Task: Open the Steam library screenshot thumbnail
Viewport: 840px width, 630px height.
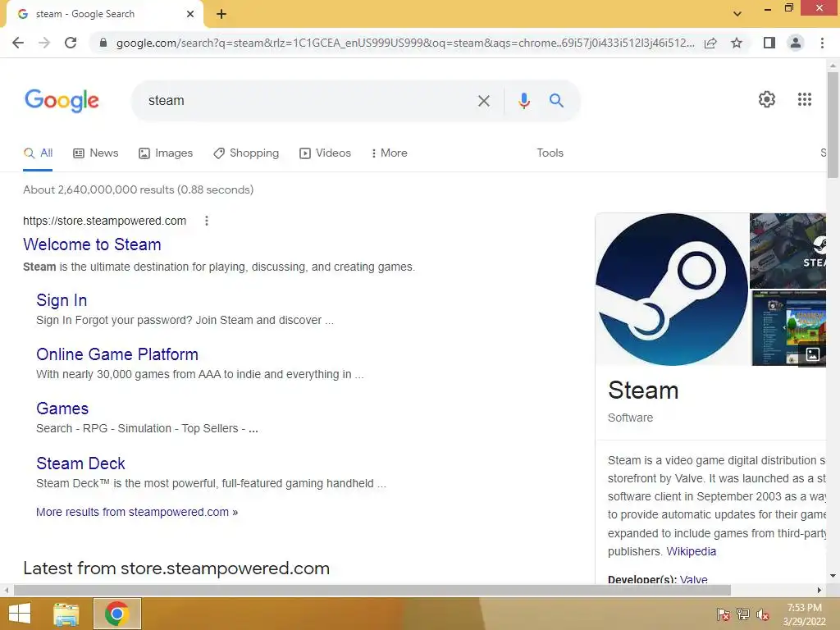Action: (x=787, y=328)
